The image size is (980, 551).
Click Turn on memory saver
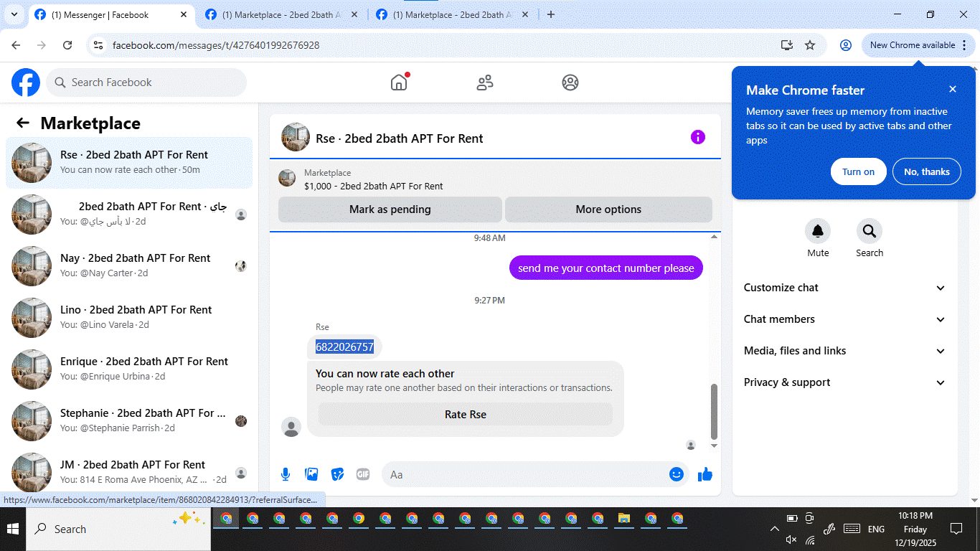tap(859, 171)
